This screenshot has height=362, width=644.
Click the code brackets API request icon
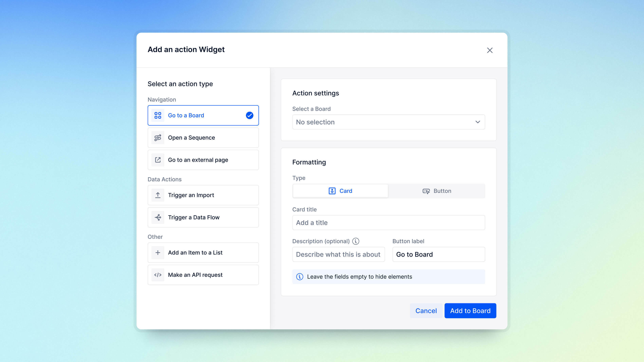click(158, 275)
